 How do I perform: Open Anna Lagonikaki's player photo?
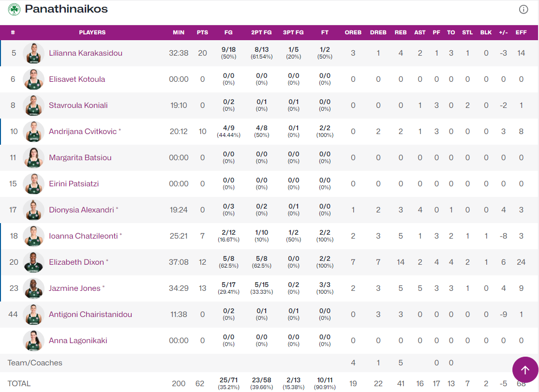coord(33,340)
